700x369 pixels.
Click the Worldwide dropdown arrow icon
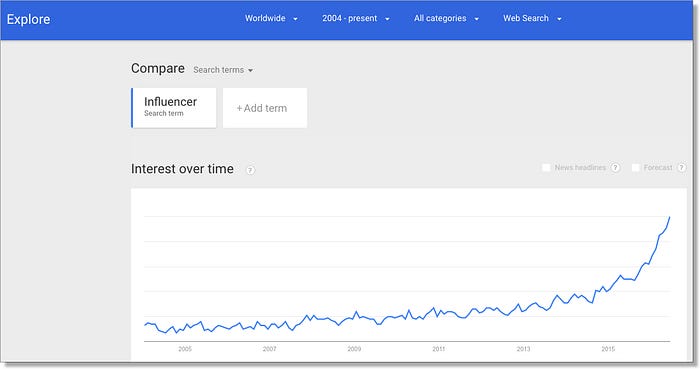pyautogui.click(x=295, y=19)
